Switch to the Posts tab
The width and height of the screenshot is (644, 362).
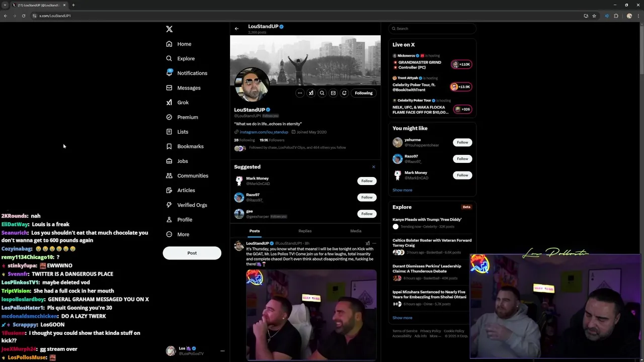(255, 231)
